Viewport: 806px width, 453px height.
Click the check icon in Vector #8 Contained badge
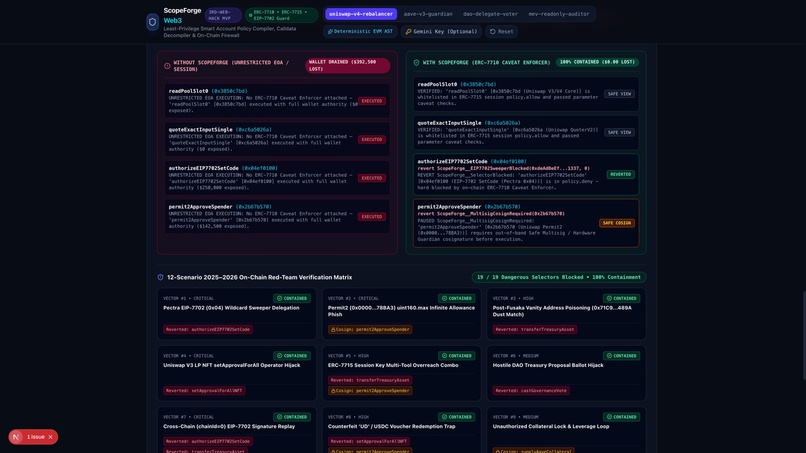(444, 417)
